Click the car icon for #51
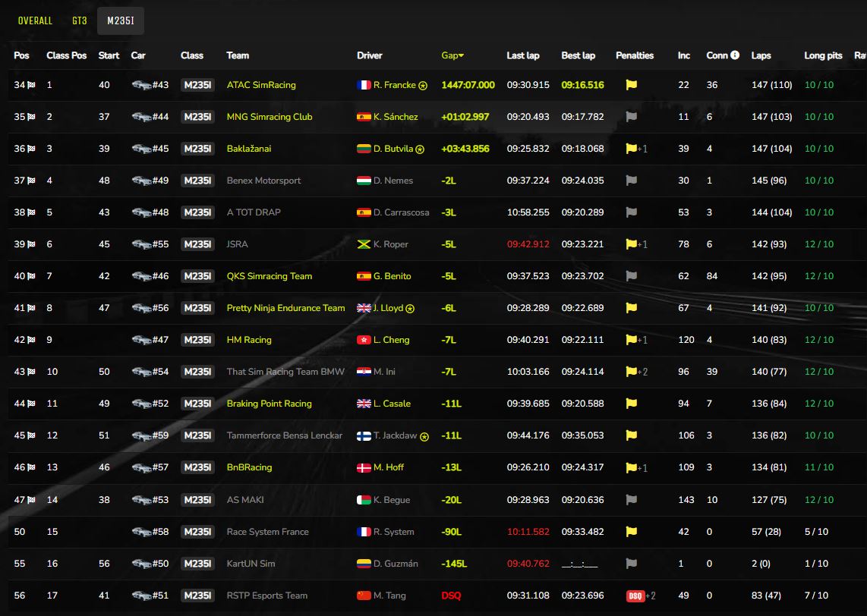Image resolution: width=867 pixels, height=616 pixels. [141, 596]
